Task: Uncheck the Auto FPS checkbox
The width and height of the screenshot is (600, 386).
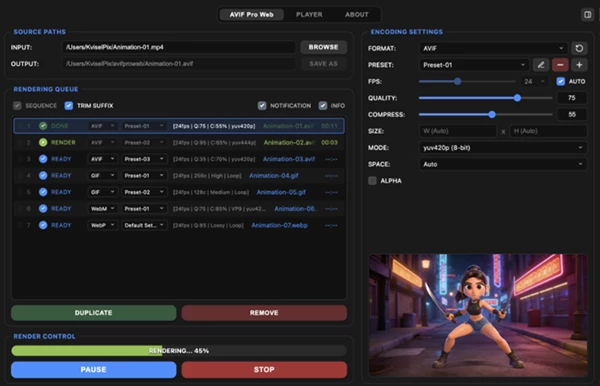Action: pos(561,81)
